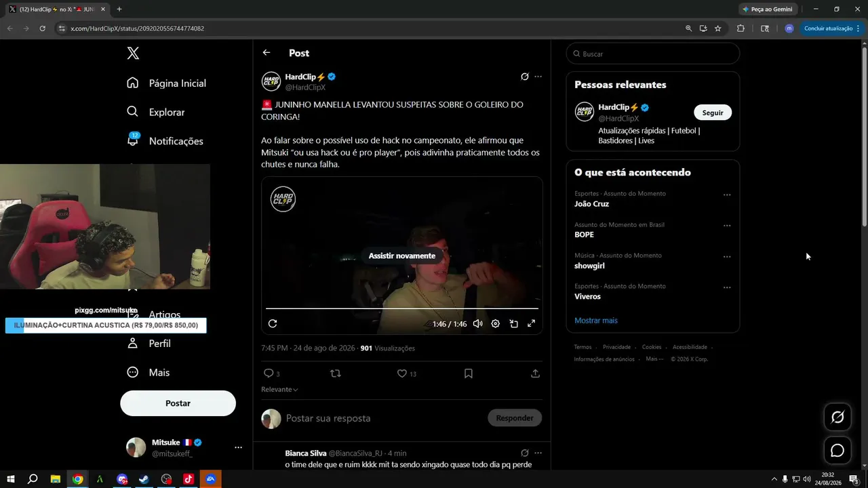Open the X logo home link

click(x=133, y=54)
